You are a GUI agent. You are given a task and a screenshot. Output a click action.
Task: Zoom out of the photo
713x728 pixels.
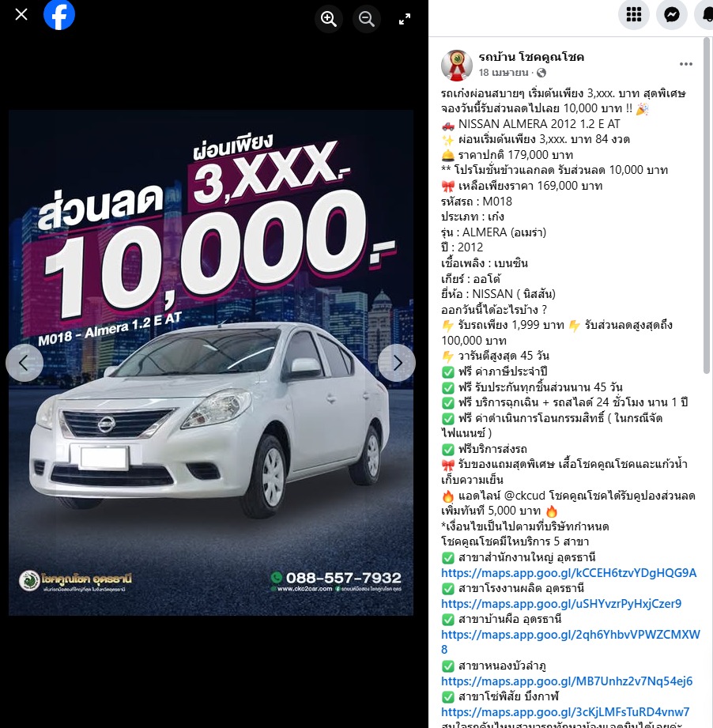[x=367, y=19]
